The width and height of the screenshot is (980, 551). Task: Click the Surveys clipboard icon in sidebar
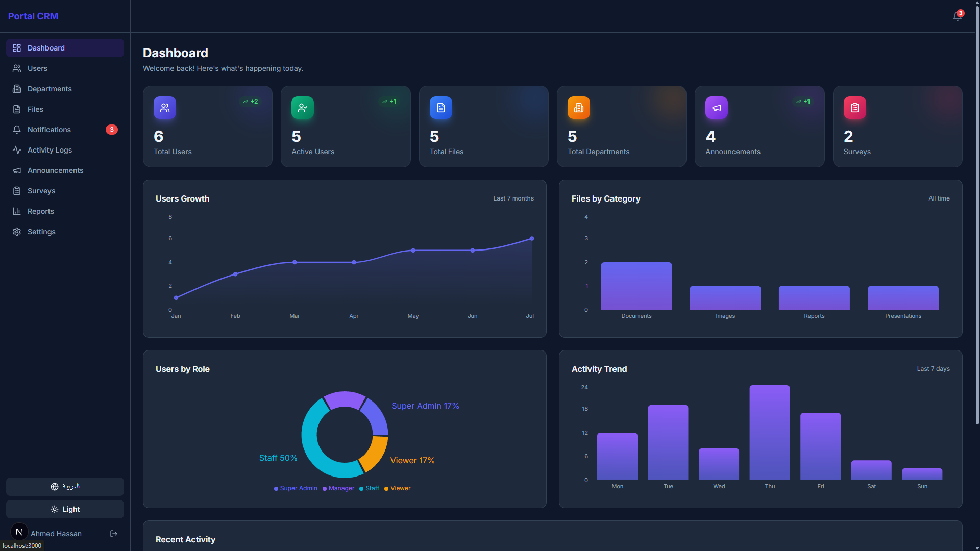(x=17, y=191)
